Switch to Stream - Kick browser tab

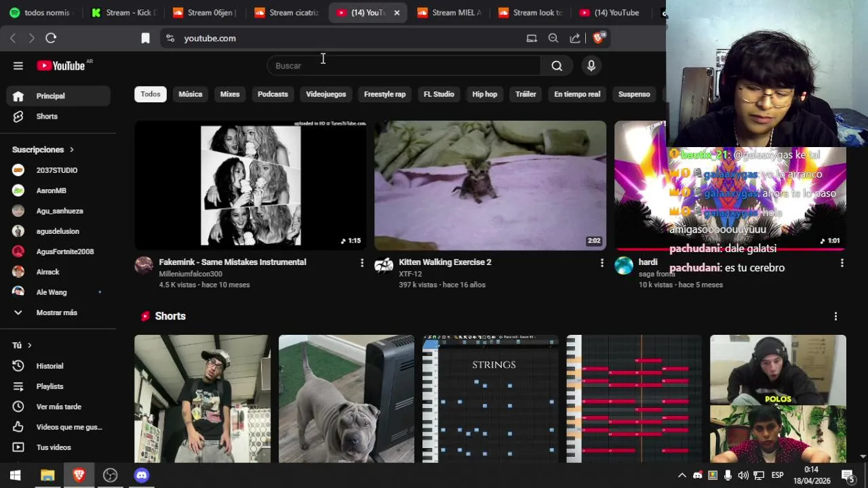pos(124,12)
